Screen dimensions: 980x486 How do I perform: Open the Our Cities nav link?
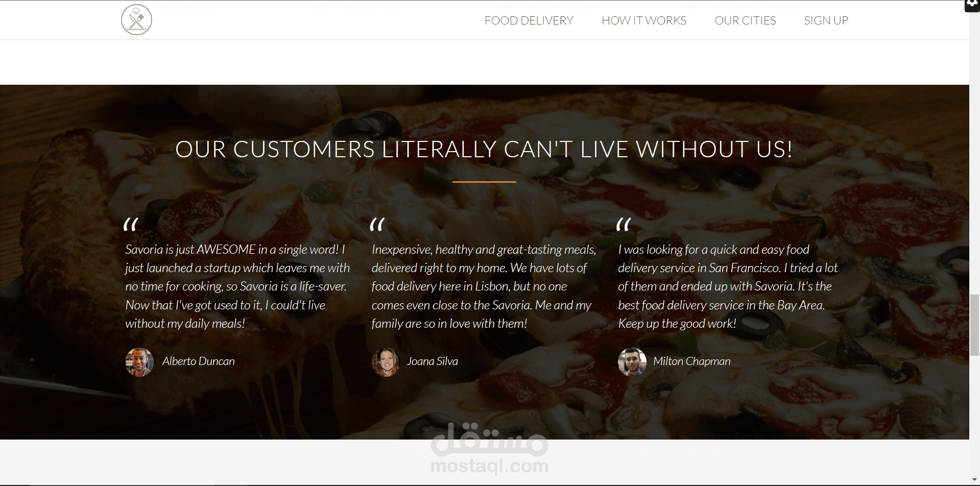pyautogui.click(x=745, y=20)
